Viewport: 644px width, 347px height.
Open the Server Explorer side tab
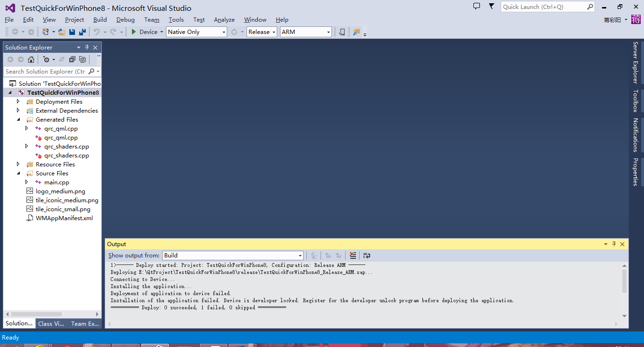[636, 63]
